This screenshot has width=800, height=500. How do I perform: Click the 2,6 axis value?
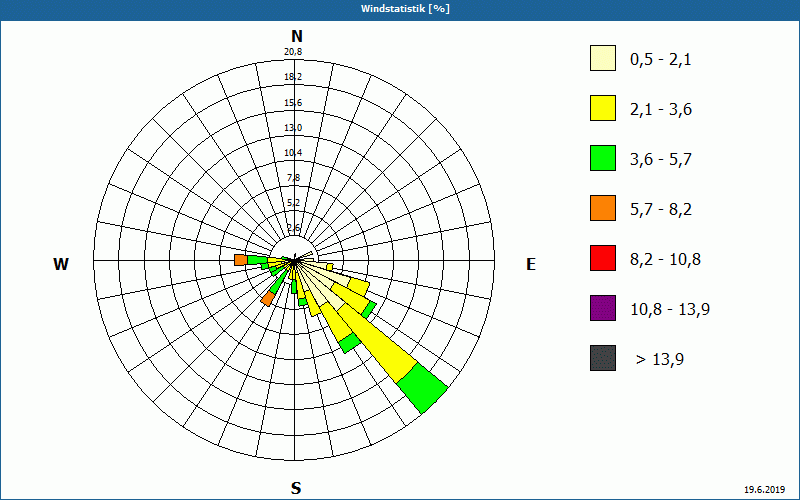(294, 228)
